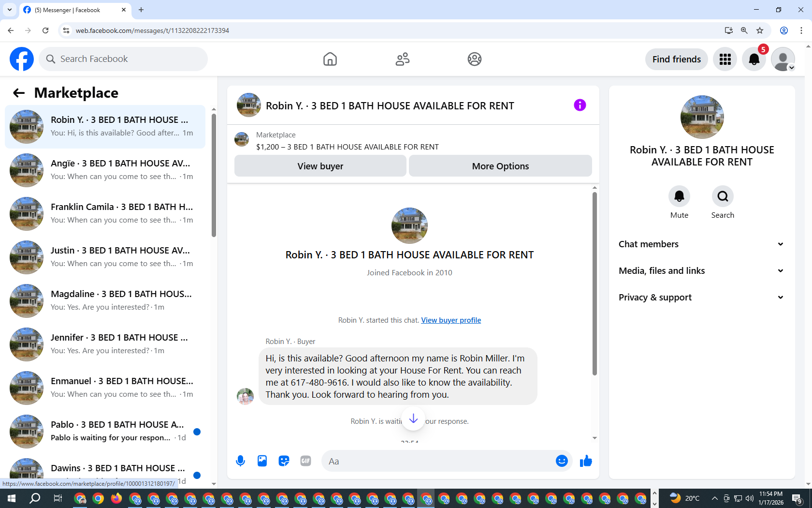The image size is (812, 508).
Task: Open Firefox from the taskbar
Action: [x=116, y=498]
